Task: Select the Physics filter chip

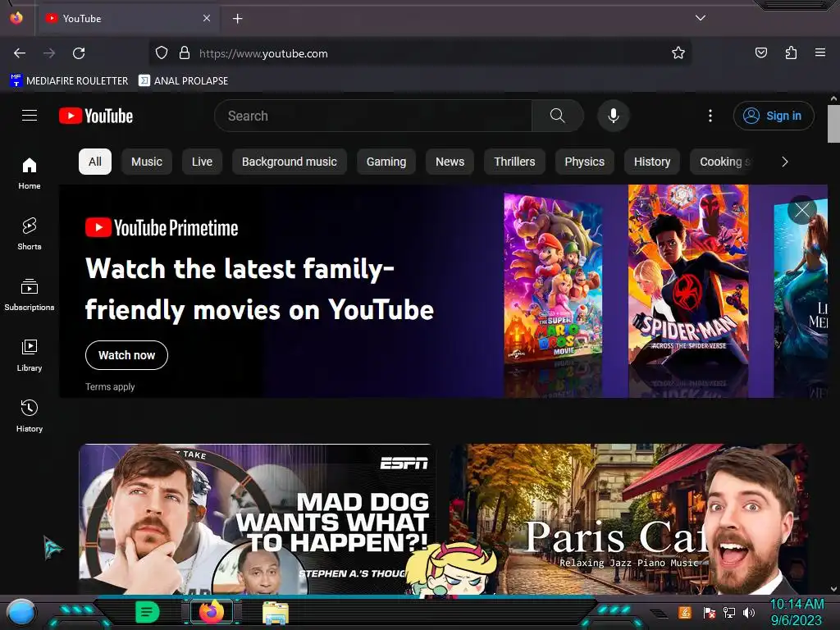Action: click(x=584, y=162)
